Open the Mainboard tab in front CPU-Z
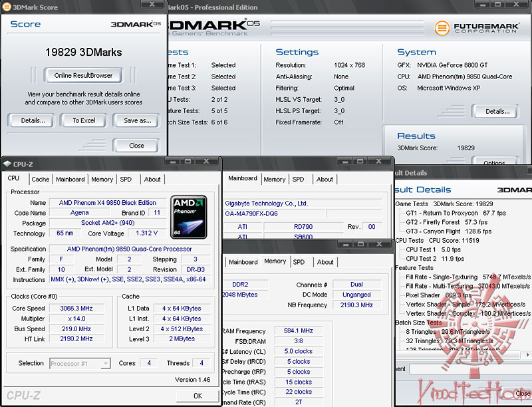532x407 pixels. (x=70, y=179)
